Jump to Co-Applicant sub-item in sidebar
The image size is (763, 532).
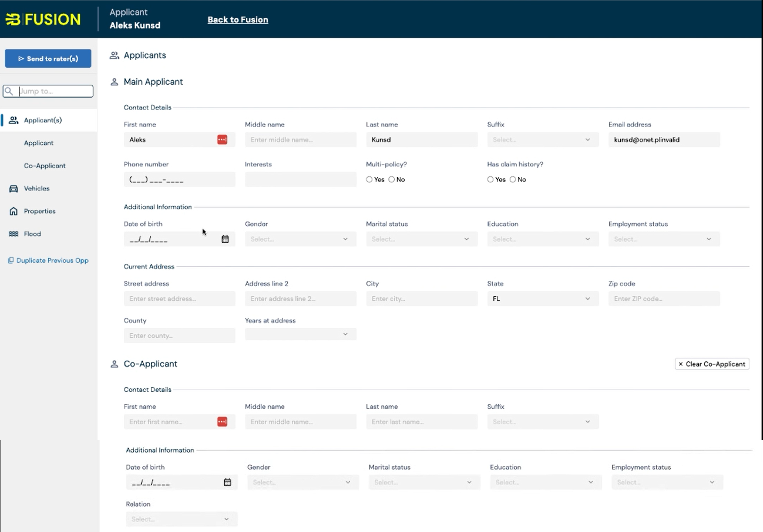(x=45, y=166)
